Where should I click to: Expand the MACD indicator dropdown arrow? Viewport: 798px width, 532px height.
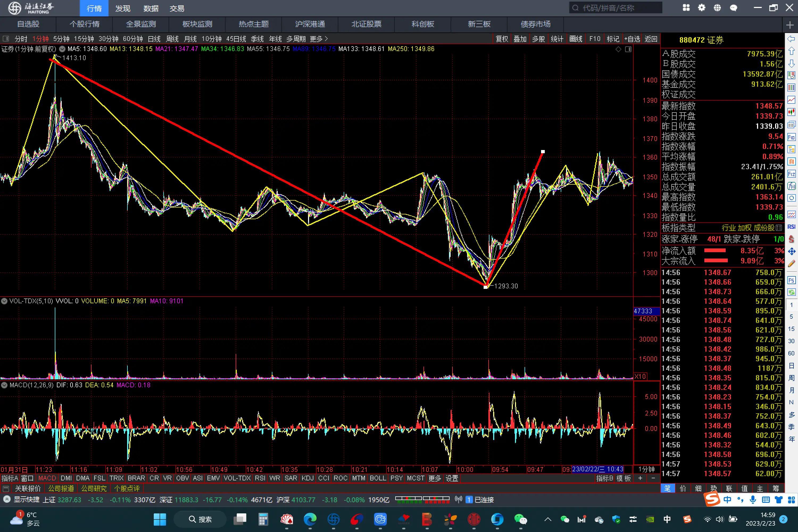[4, 385]
